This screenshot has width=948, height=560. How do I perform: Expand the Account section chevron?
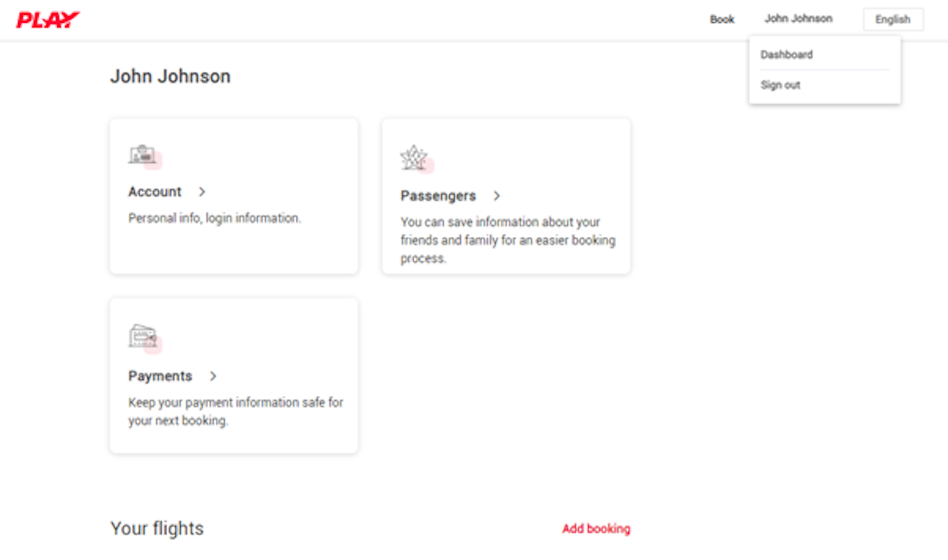click(x=202, y=192)
